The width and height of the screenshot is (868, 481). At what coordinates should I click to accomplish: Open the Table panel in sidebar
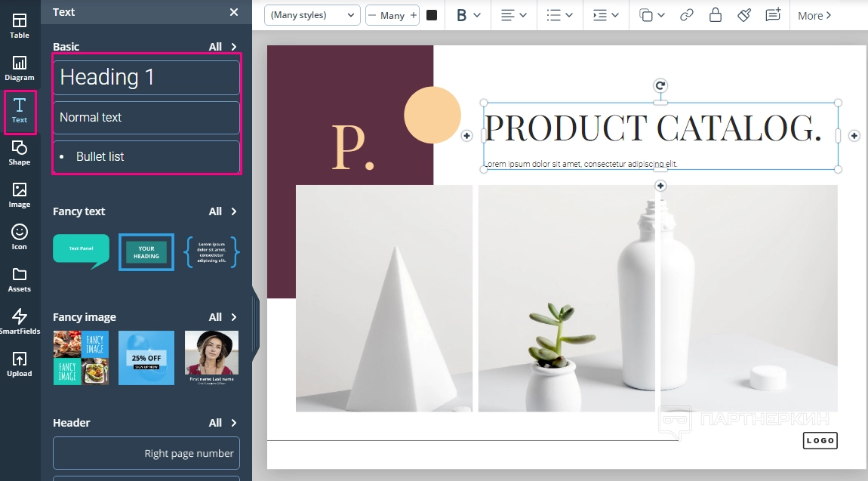pyautogui.click(x=20, y=26)
